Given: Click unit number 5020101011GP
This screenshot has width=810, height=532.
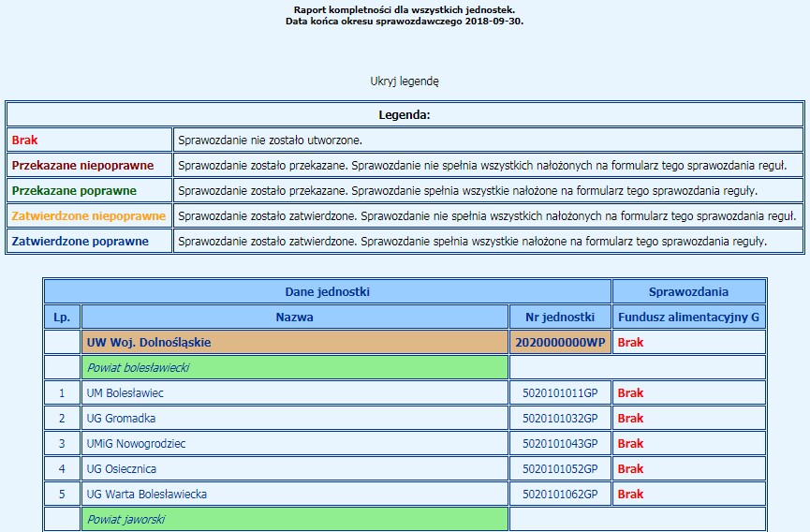Looking at the screenshot, I should [x=560, y=393].
